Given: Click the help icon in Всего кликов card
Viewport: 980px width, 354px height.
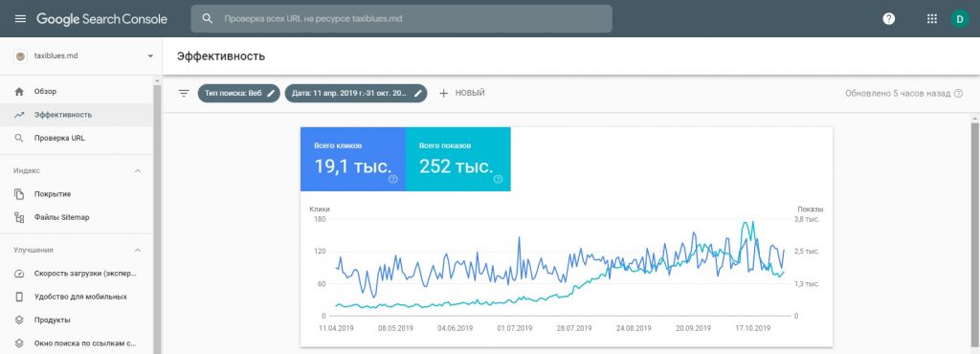Looking at the screenshot, I should click(x=393, y=179).
